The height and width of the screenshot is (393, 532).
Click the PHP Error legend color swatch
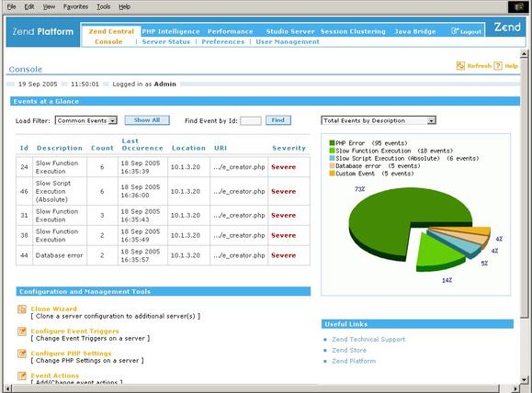332,143
